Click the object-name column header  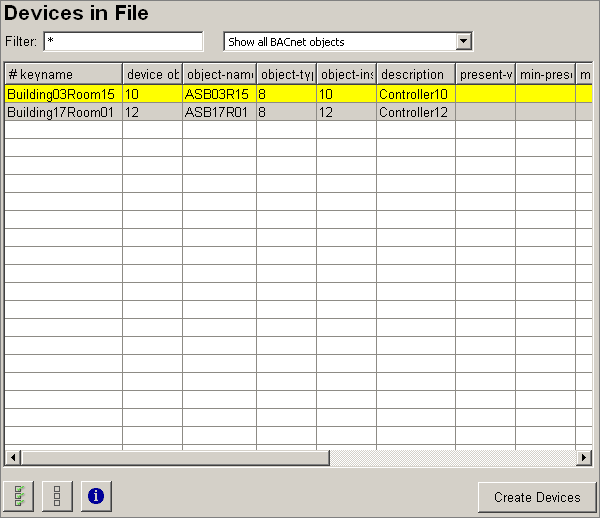click(219, 75)
